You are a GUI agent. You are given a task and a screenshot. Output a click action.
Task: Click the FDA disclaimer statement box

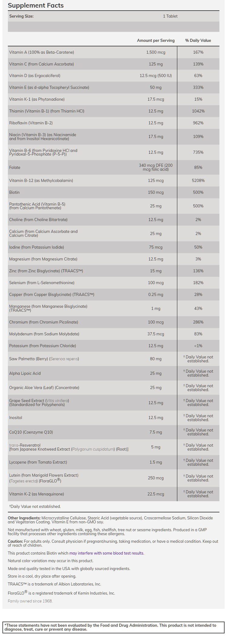click(113, 627)
